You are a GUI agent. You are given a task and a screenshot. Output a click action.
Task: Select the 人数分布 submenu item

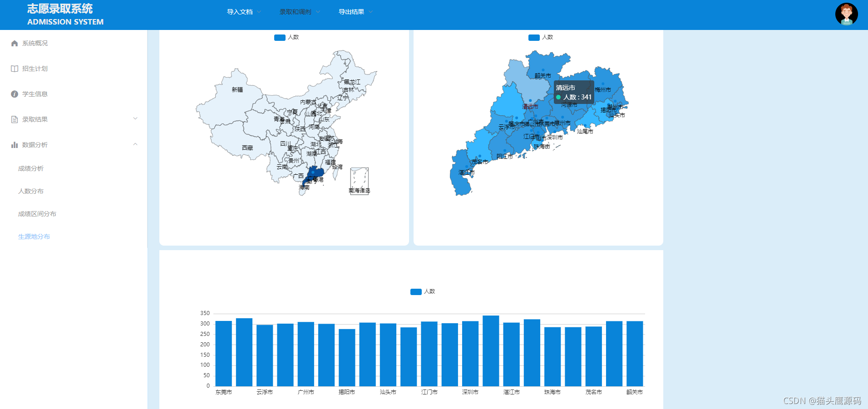(x=31, y=191)
